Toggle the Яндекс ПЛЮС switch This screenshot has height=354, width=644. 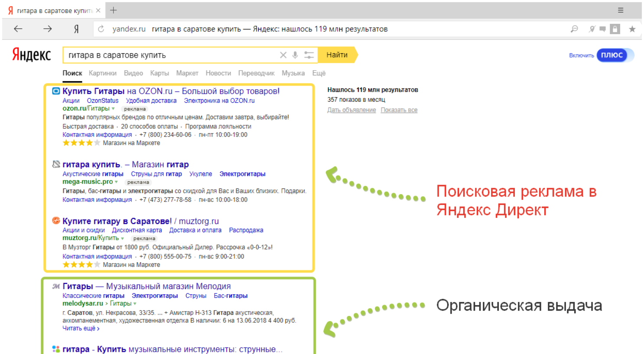click(x=615, y=55)
